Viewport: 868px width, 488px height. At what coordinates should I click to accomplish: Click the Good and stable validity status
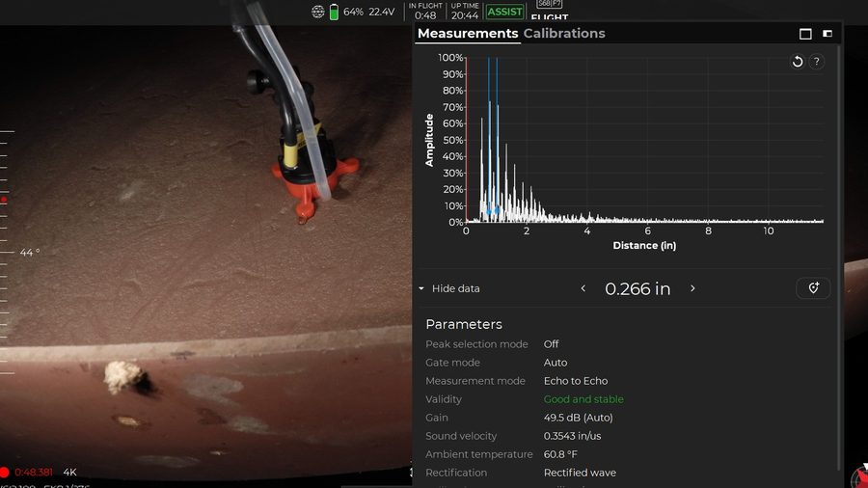pyautogui.click(x=583, y=399)
